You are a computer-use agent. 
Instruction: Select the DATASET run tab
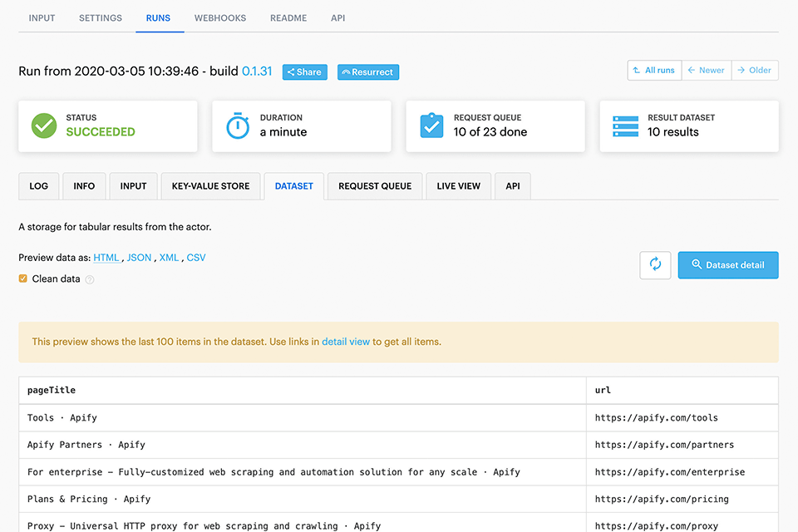pos(294,186)
